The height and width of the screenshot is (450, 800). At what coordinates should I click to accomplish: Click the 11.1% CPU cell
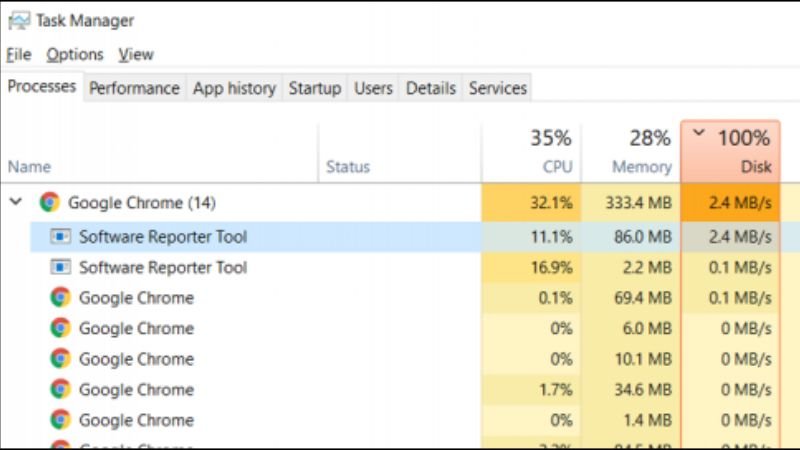(531, 237)
